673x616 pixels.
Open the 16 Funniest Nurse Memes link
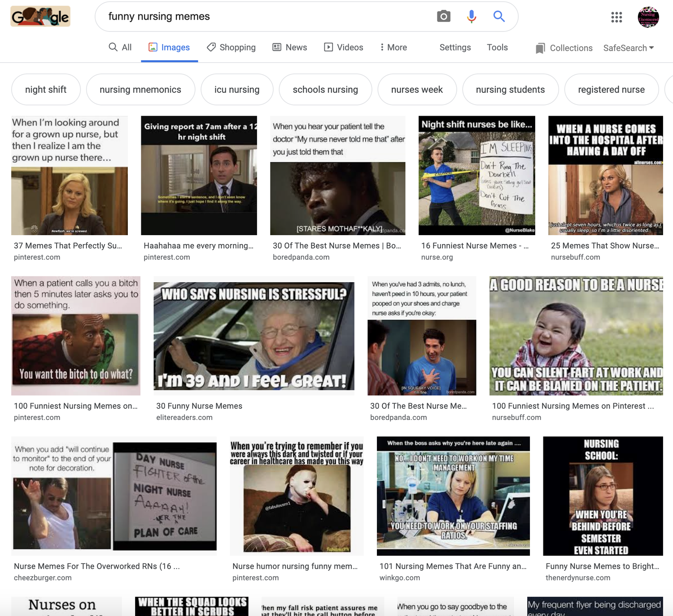tap(475, 246)
